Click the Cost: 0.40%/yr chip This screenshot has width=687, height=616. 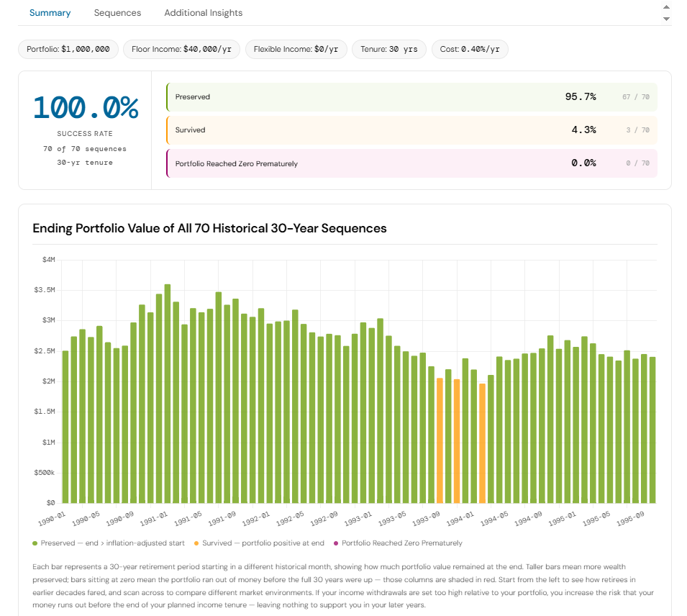tap(470, 50)
